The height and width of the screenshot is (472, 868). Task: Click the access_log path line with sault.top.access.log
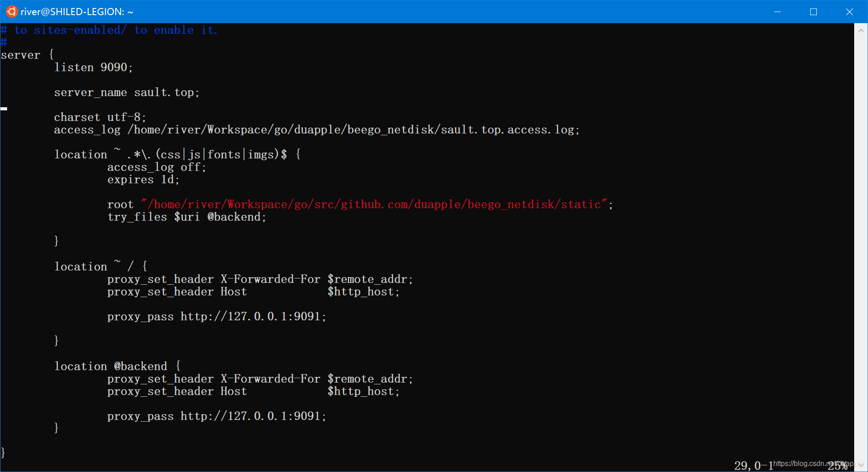pos(317,129)
